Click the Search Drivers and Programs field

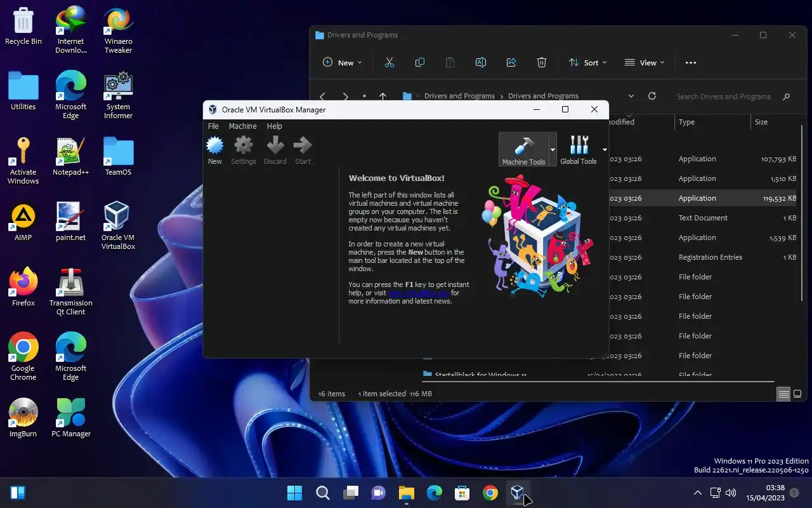click(x=733, y=97)
